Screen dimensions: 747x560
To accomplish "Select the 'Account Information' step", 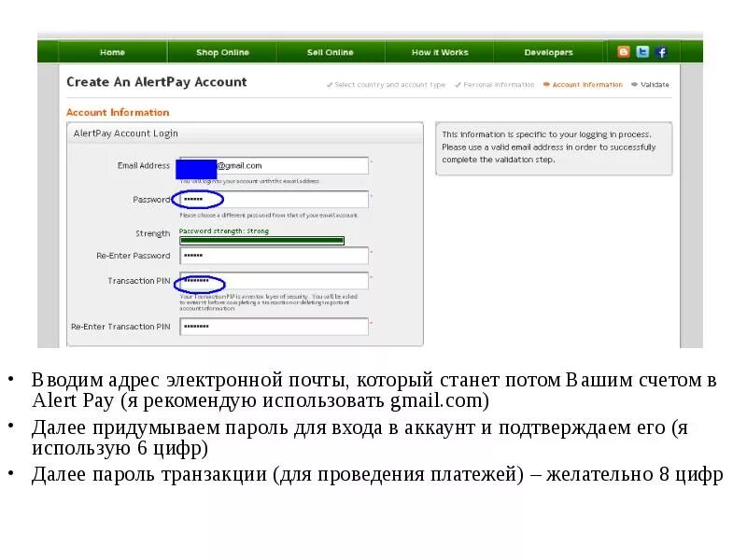I will (583, 85).
